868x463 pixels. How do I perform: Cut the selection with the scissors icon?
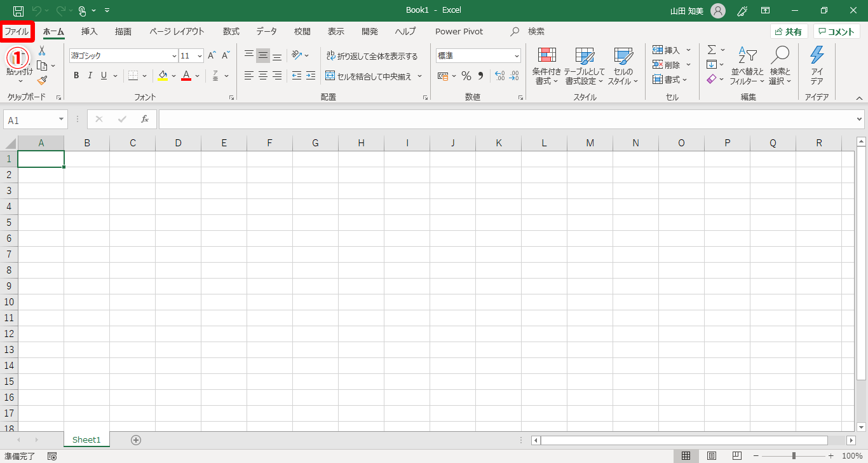[42, 51]
